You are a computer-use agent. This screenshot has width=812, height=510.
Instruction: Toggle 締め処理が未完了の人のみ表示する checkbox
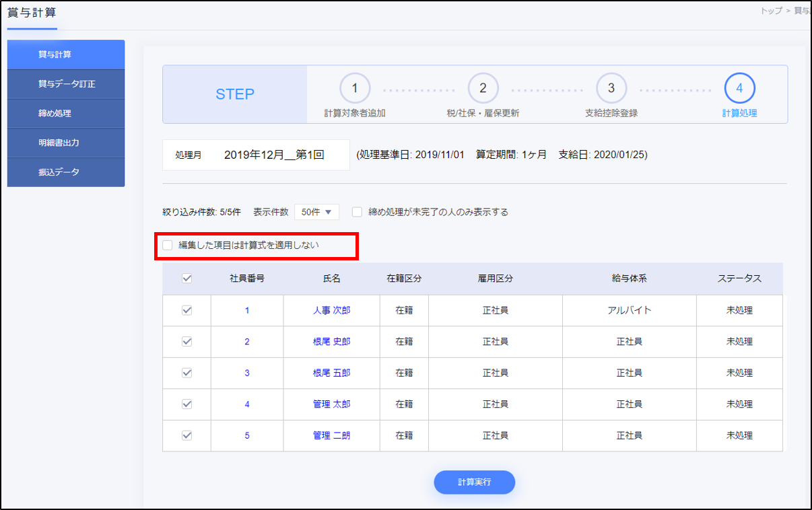pos(357,212)
